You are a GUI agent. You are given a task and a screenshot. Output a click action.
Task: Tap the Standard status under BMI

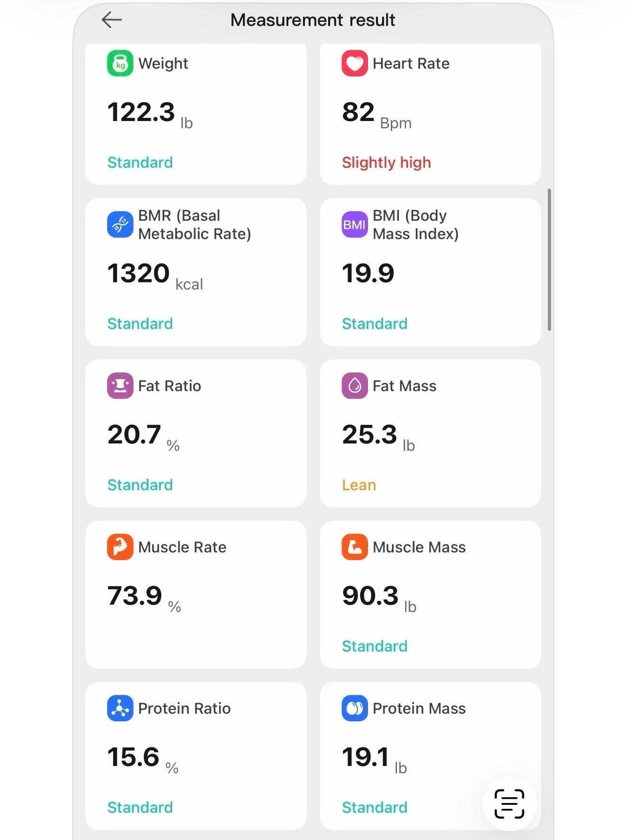pyautogui.click(x=374, y=324)
